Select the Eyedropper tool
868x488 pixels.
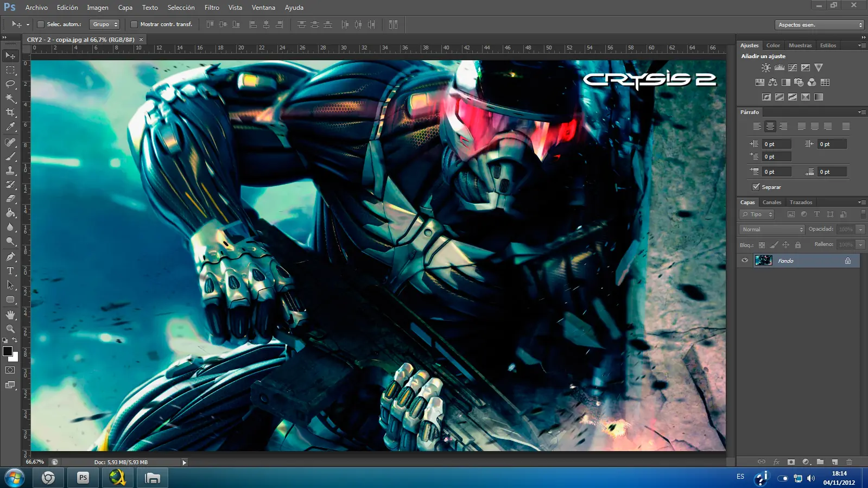(10, 127)
